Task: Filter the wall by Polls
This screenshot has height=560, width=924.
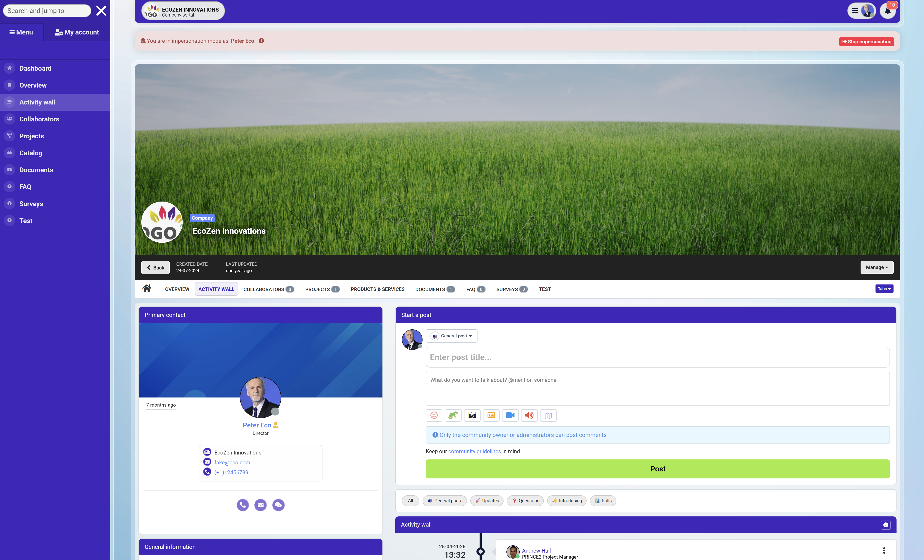Action: [x=603, y=500]
